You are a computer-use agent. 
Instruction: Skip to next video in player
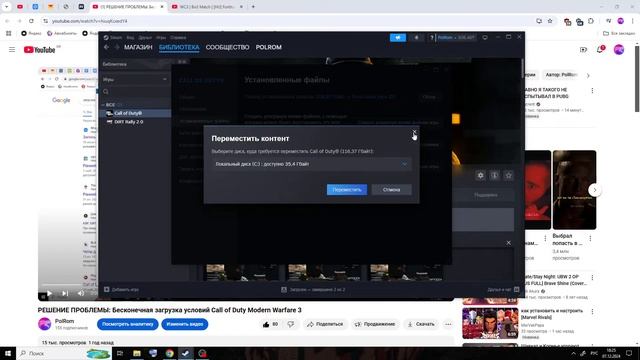[x=65, y=293]
